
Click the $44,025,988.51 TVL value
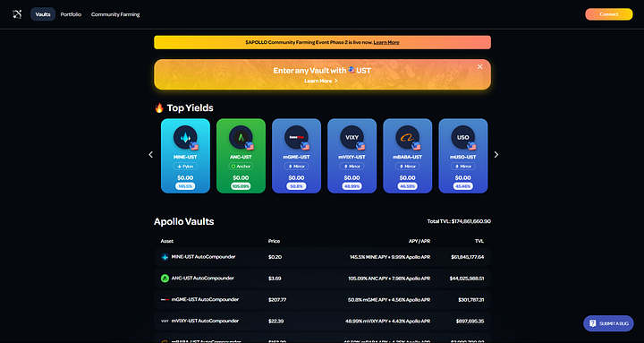pyautogui.click(x=467, y=279)
